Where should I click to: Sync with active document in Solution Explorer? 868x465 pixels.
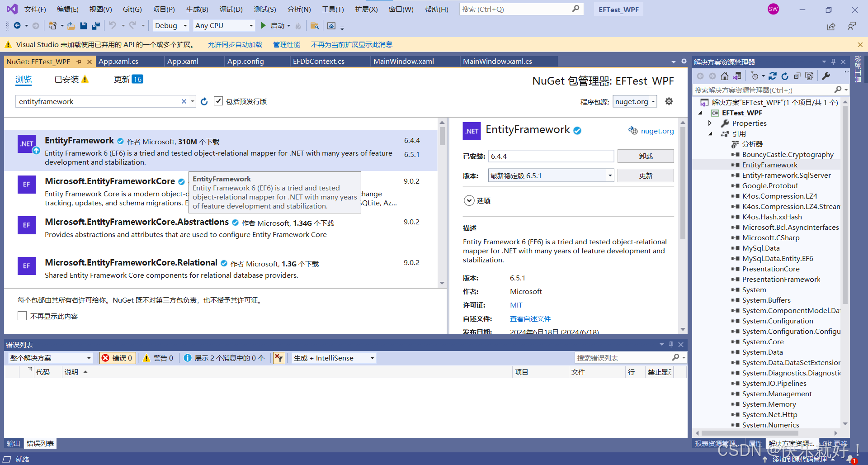[773, 76]
